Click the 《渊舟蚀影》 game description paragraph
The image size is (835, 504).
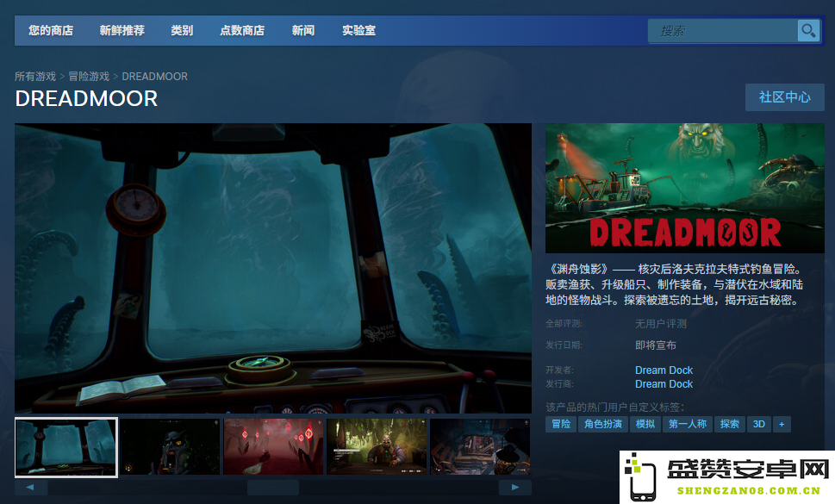pos(674,284)
